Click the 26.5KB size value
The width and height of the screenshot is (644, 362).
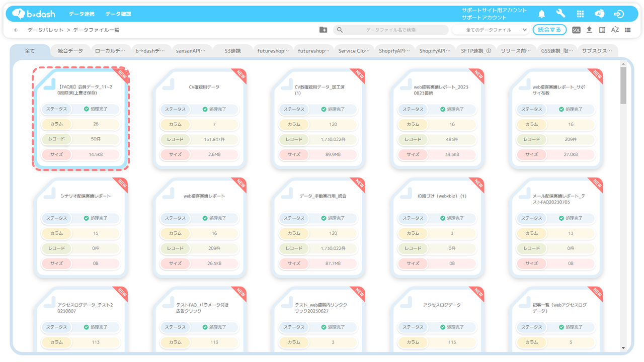click(214, 263)
